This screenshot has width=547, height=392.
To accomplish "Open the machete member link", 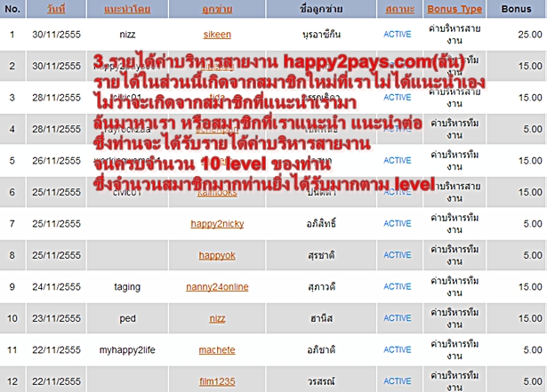I will pyautogui.click(x=217, y=350).
